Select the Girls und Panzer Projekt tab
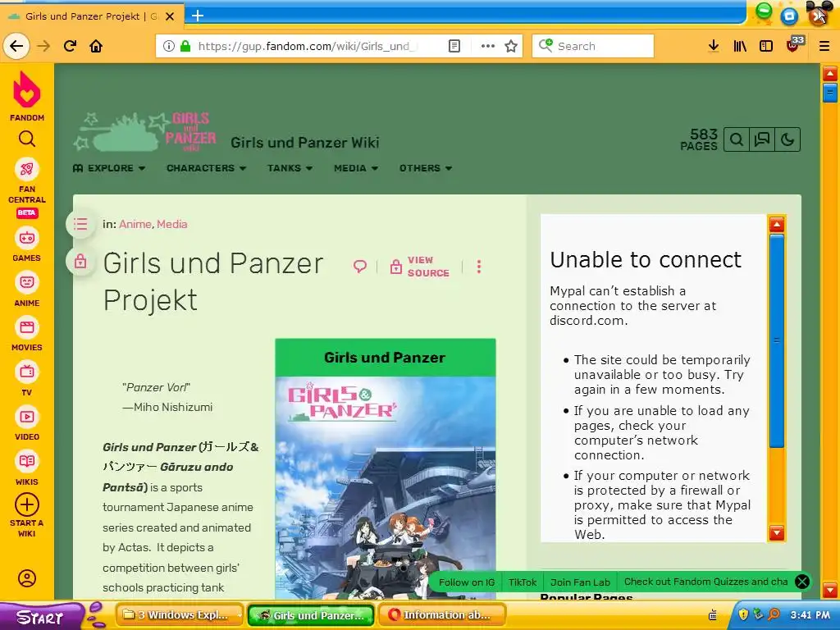840x630 pixels. coord(91,16)
